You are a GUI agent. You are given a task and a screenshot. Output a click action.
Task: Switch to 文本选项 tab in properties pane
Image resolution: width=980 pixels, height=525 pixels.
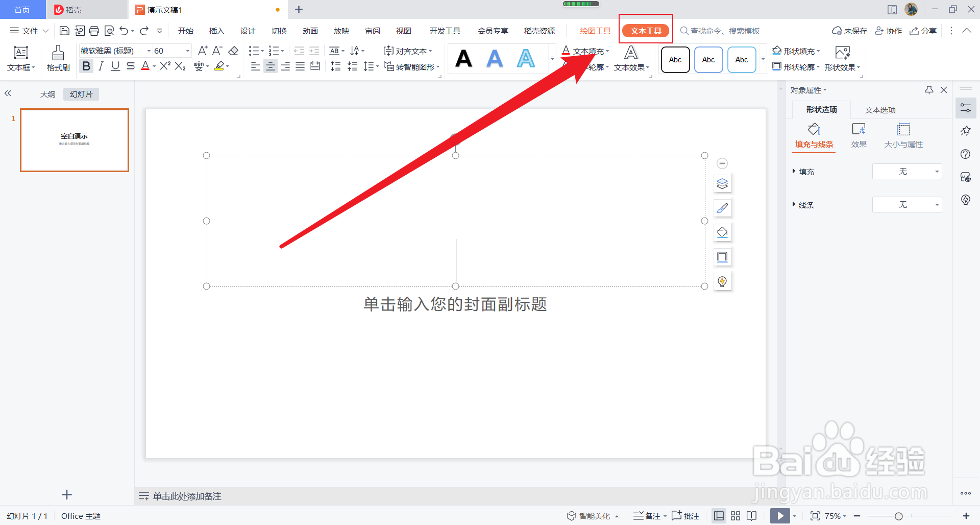point(880,110)
